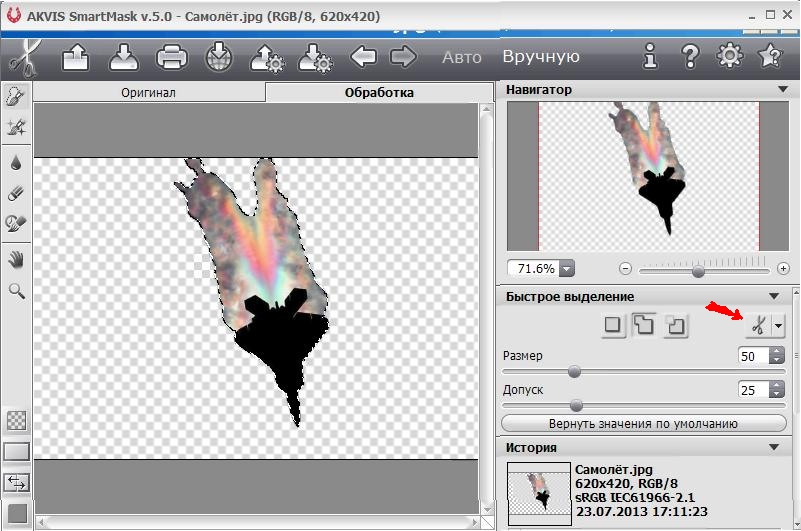
Task: Collapse the Навигатор panel
Action: click(x=782, y=89)
